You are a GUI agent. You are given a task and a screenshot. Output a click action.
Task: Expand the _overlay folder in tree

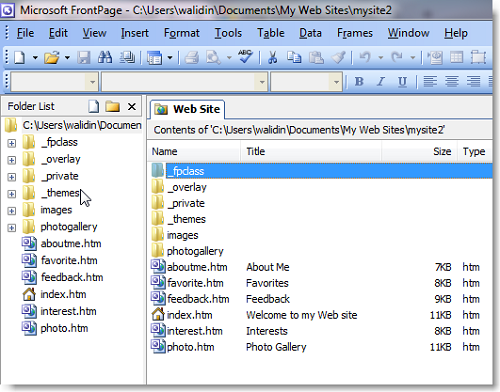(x=12, y=160)
